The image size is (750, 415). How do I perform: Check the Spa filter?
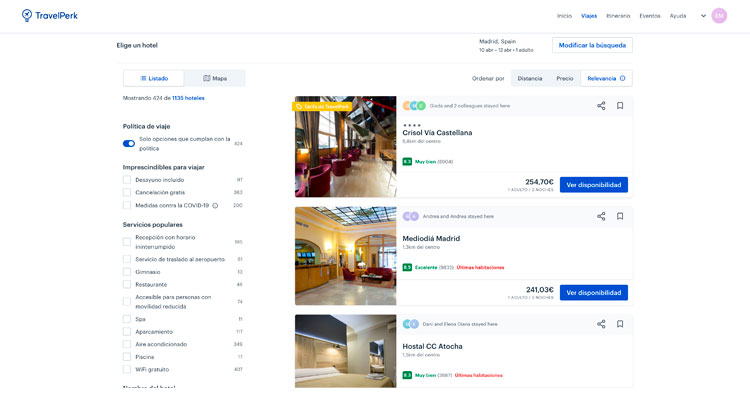tap(127, 319)
